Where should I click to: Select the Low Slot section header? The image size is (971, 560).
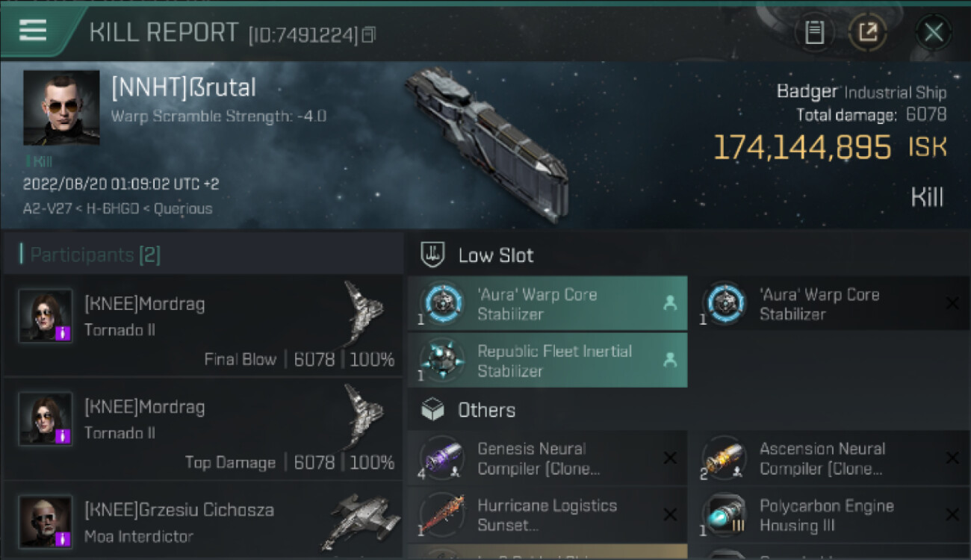tap(496, 255)
